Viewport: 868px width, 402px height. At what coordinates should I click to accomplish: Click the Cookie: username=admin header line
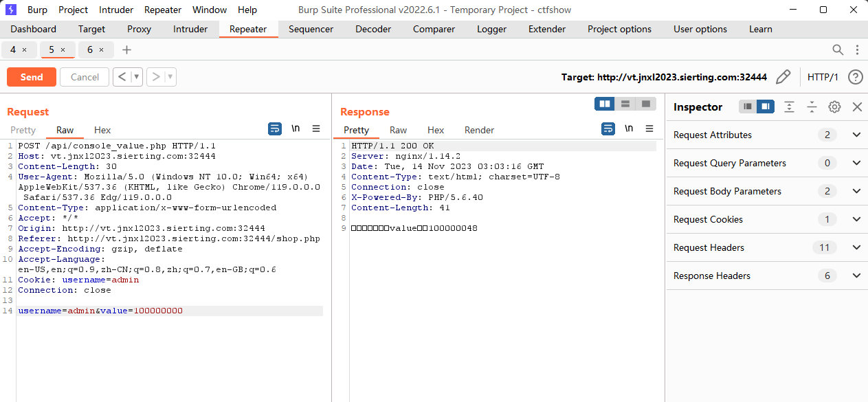[78, 280]
